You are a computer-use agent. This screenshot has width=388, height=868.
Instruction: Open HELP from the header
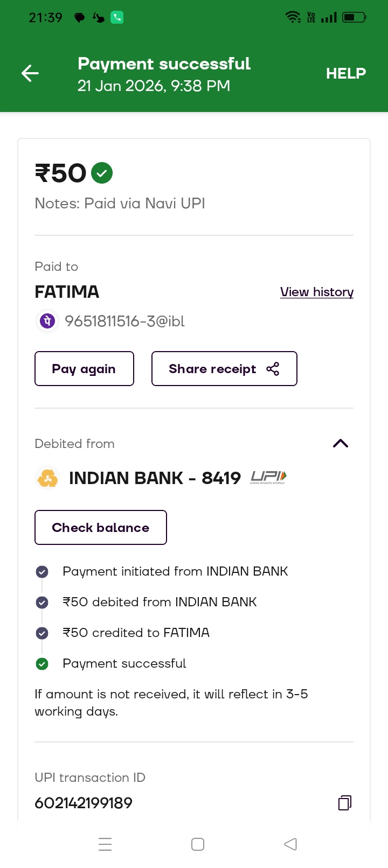point(345,73)
